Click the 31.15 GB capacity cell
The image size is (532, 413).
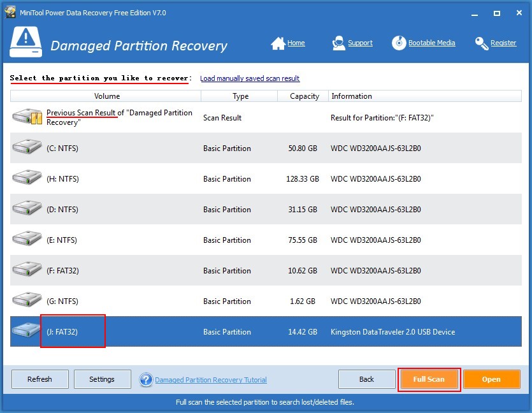tap(303, 210)
